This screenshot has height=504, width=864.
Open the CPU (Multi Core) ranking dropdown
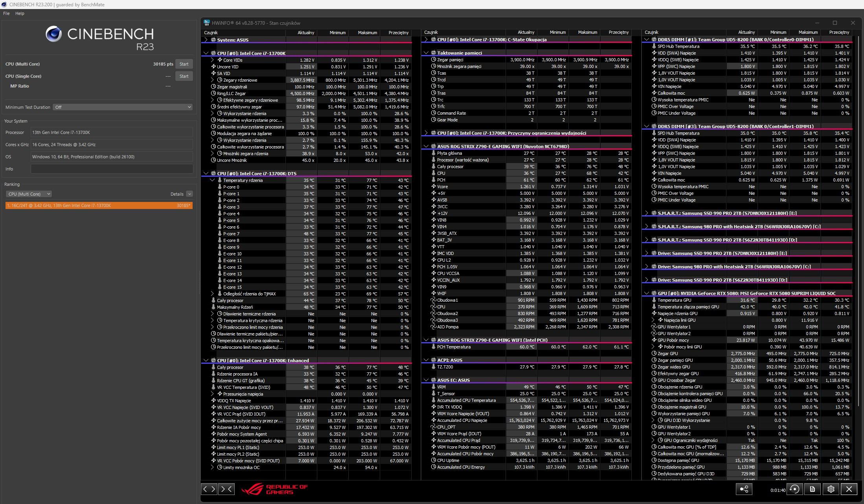coord(29,194)
